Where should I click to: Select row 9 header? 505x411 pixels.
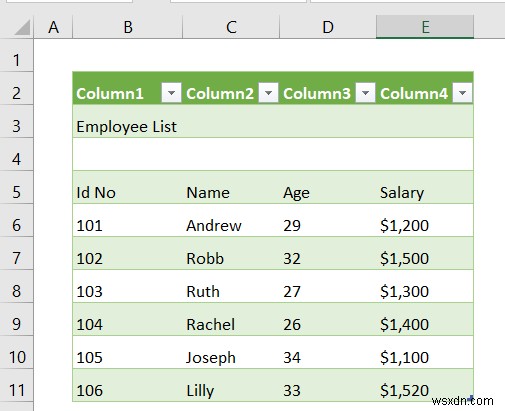(16, 319)
